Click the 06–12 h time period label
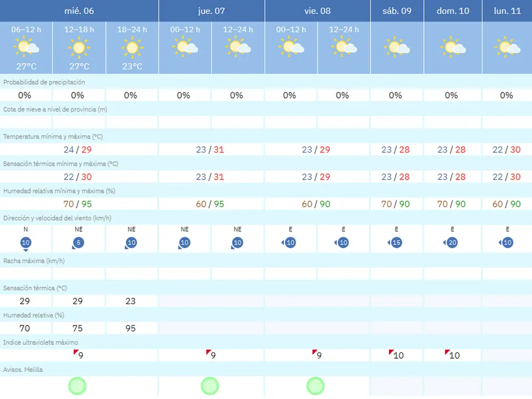 tap(26, 29)
